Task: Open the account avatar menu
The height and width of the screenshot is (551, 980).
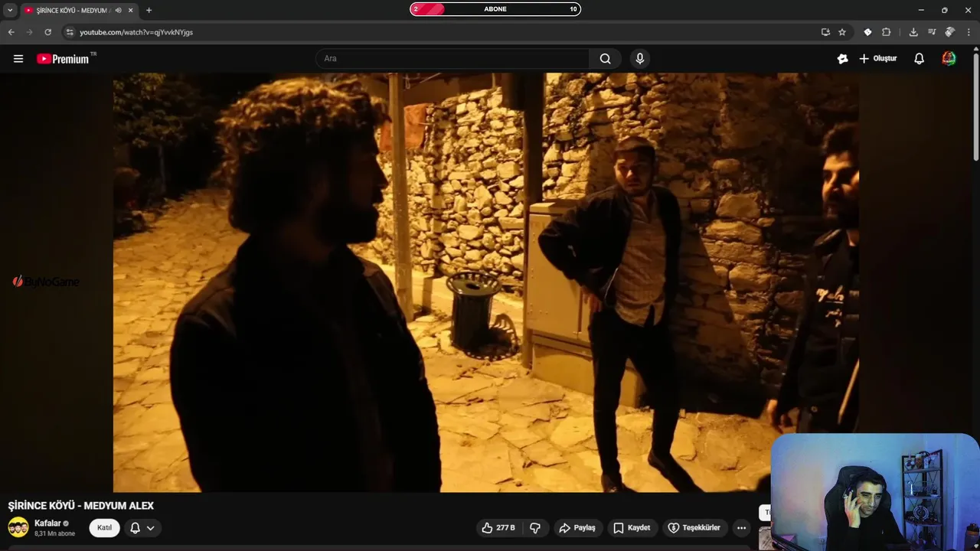Action: tap(949, 59)
